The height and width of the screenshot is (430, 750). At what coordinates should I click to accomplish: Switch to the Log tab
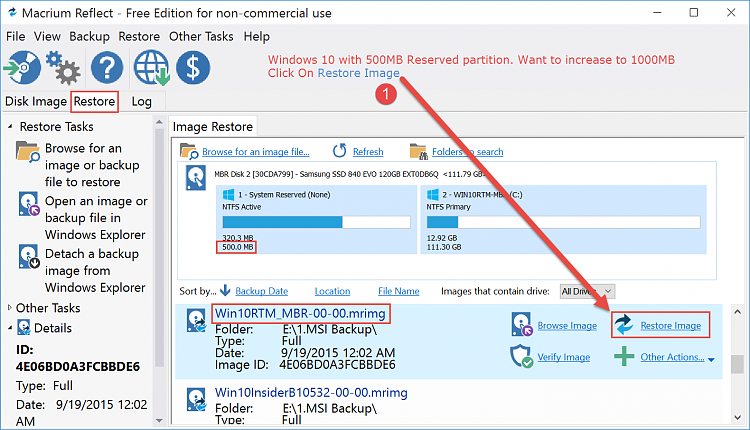click(x=142, y=101)
